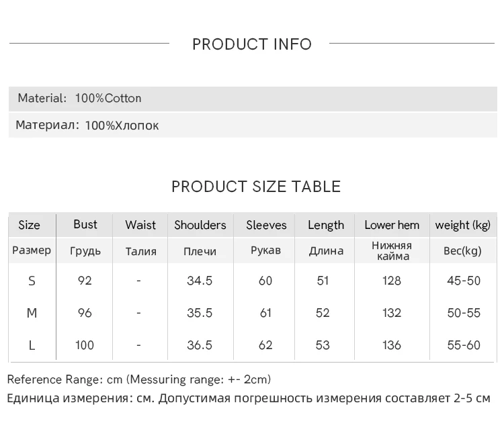Click the PRODUCT INFO heading

(x=252, y=44)
